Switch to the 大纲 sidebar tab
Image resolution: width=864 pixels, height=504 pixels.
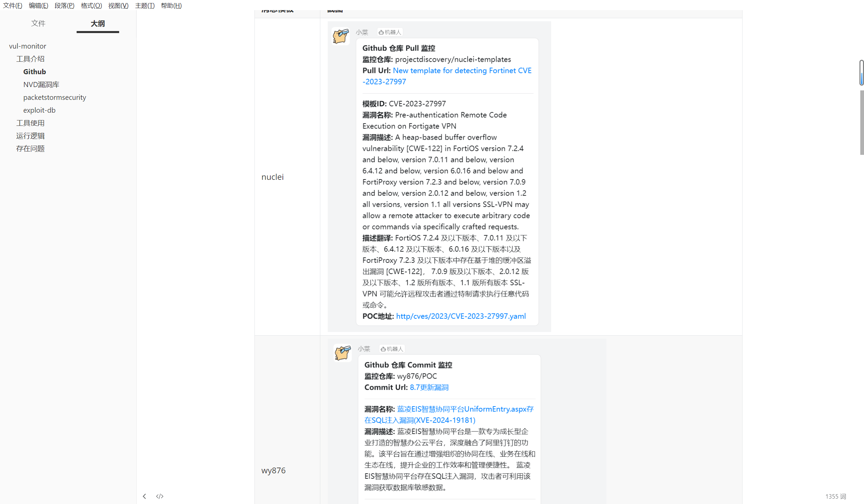[98, 23]
